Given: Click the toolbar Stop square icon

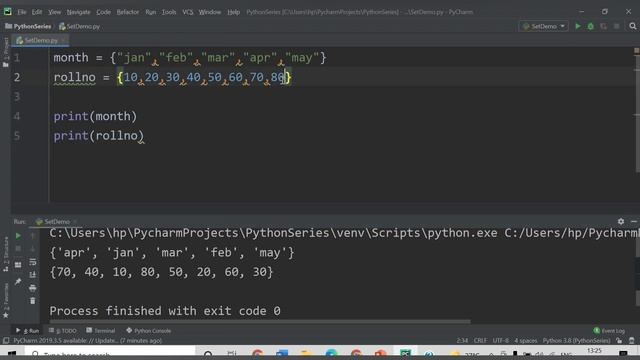Looking at the screenshot, I should [x=616, y=26].
